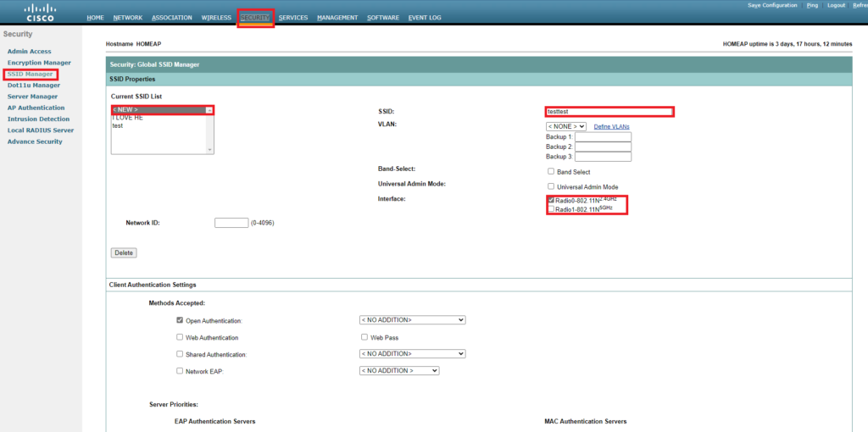
Task: Open SSID Manager in sidebar
Action: point(31,74)
